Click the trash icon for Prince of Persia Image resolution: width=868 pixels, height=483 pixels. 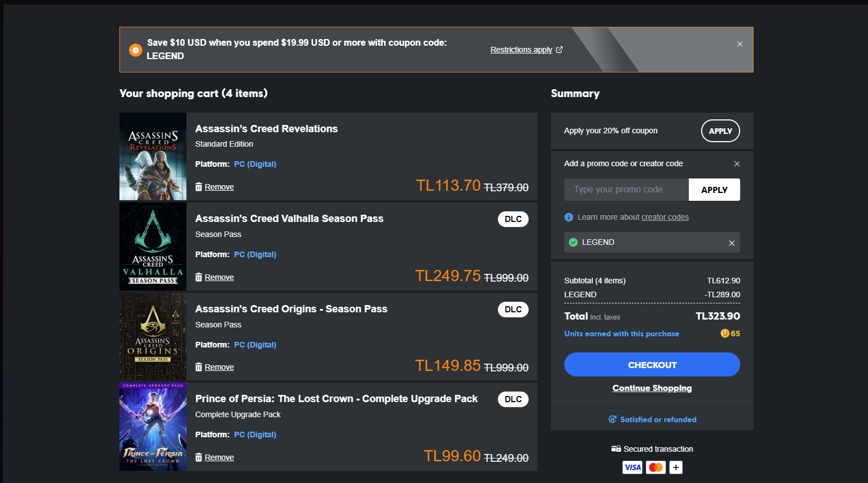pyautogui.click(x=199, y=457)
